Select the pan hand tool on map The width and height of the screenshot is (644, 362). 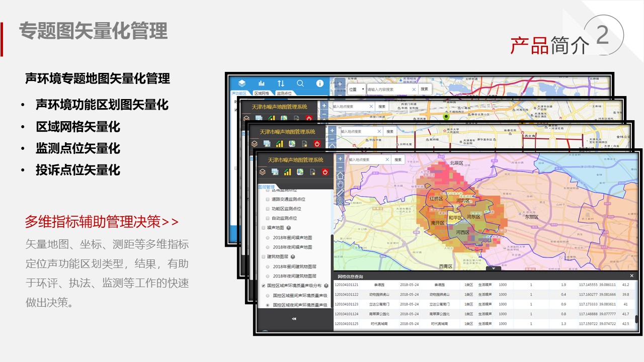340,184
